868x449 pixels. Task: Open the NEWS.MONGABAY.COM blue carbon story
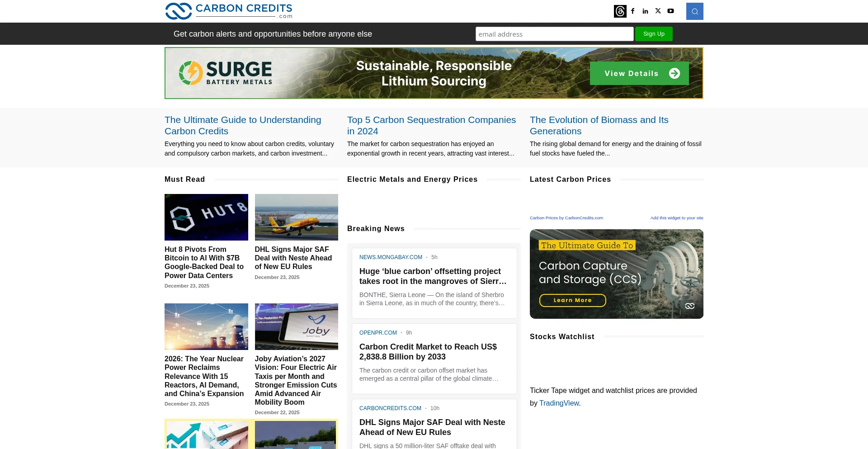click(433, 276)
